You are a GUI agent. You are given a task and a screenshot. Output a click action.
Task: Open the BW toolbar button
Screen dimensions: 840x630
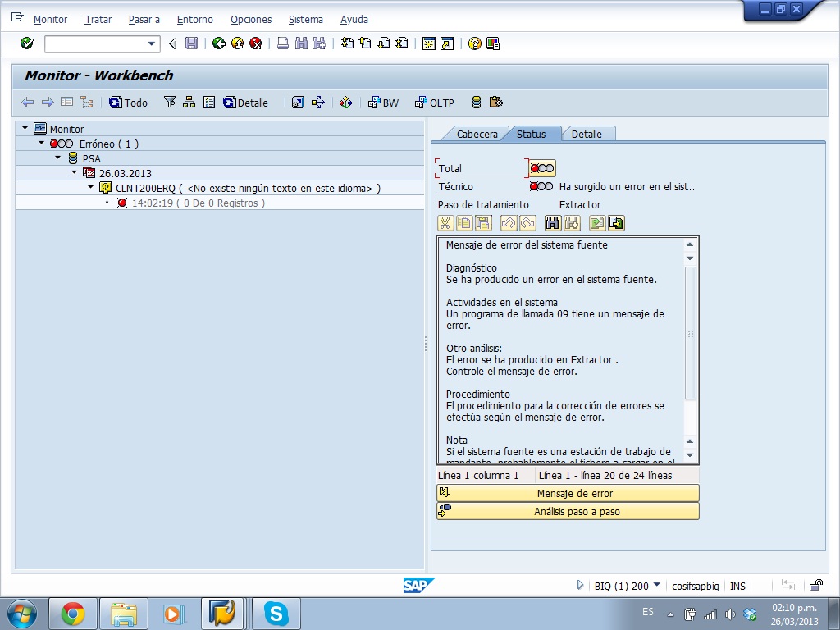tap(382, 103)
